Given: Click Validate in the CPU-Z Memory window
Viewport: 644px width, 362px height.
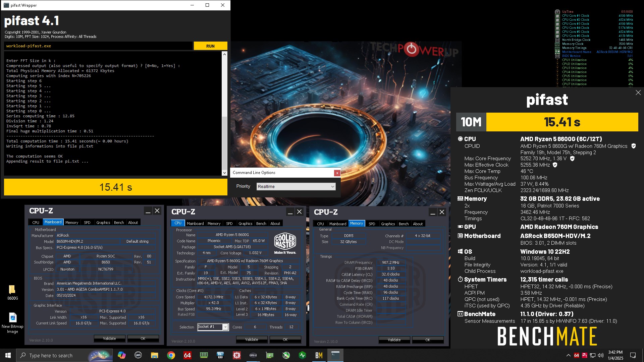Looking at the screenshot, I should point(394,340).
